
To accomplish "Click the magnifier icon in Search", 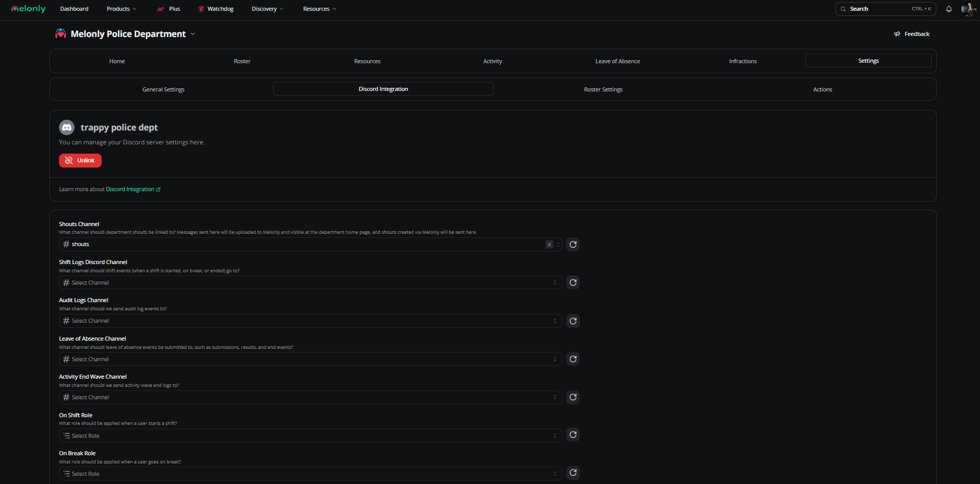I will [843, 9].
